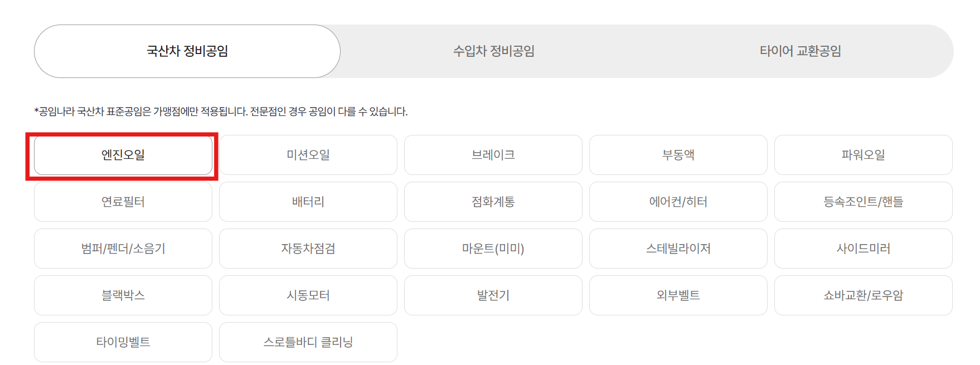Select the 스로틀바디 클리닝 category

click(308, 342)
